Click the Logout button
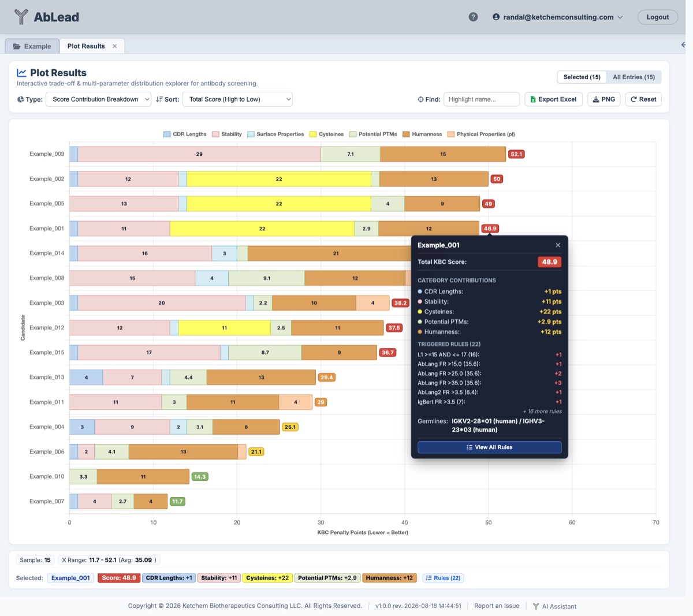This screenshot has height=616, width=693. tap(658, 17)
